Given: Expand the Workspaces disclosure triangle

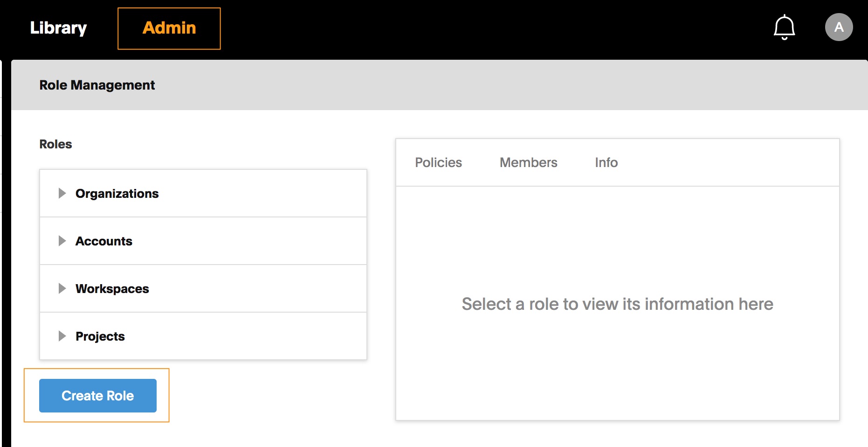Looking at the screenshot, I should click(62, 288).
